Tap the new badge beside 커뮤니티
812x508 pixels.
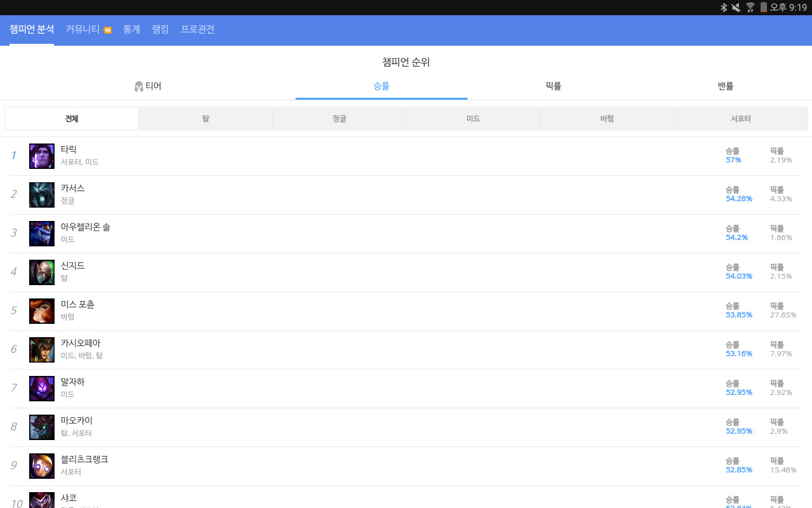107,30
